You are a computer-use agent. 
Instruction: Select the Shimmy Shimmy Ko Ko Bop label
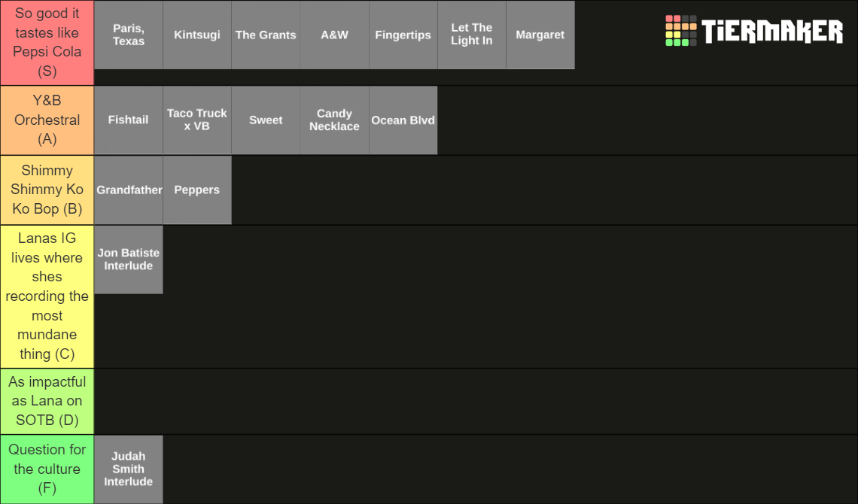pyautogui.click(x=47, y=190)
